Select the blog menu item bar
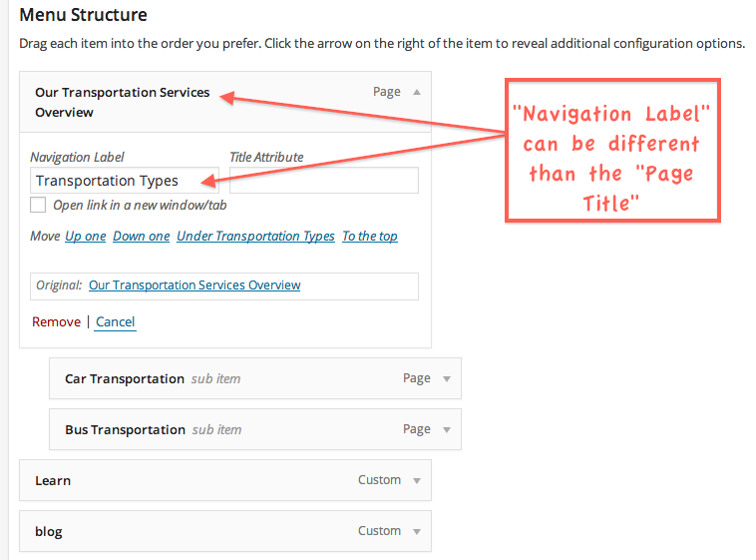Image resolution: width=756 pixels, height=560 pixels. pos(199,531)
